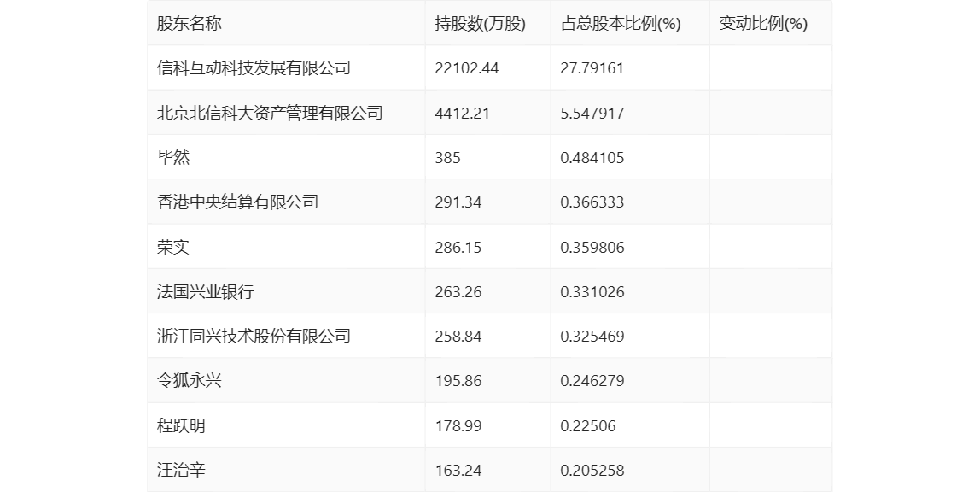Click the ratio value 0.325469
This screenshot has height=492, width=980.
tap(592, 337)
